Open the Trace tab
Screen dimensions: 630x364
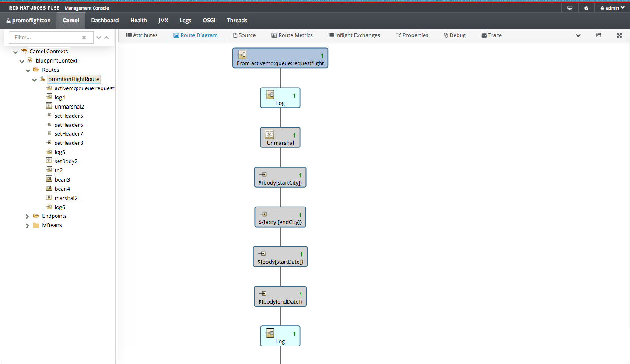pyautogui.click(x=492, y=35)
